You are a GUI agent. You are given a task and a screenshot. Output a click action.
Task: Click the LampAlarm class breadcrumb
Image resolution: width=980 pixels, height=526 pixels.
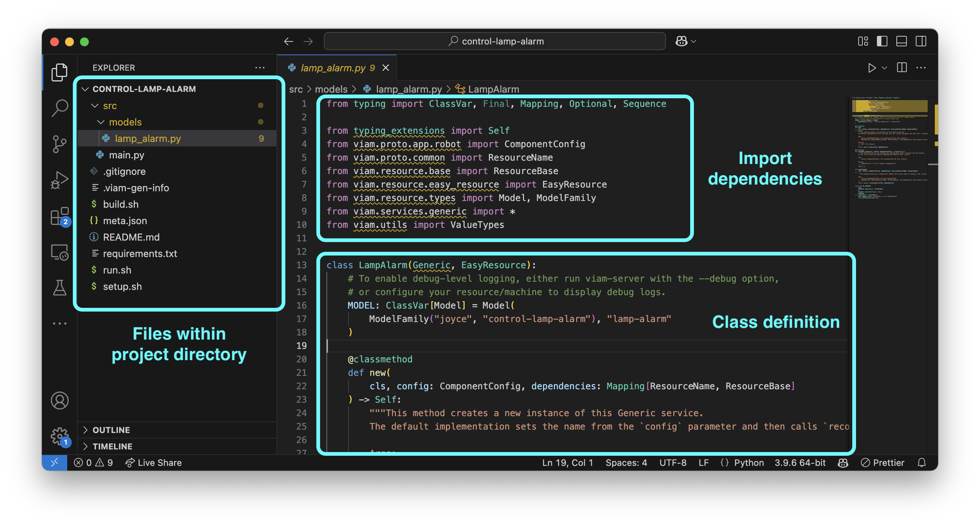tap(488, 89)
